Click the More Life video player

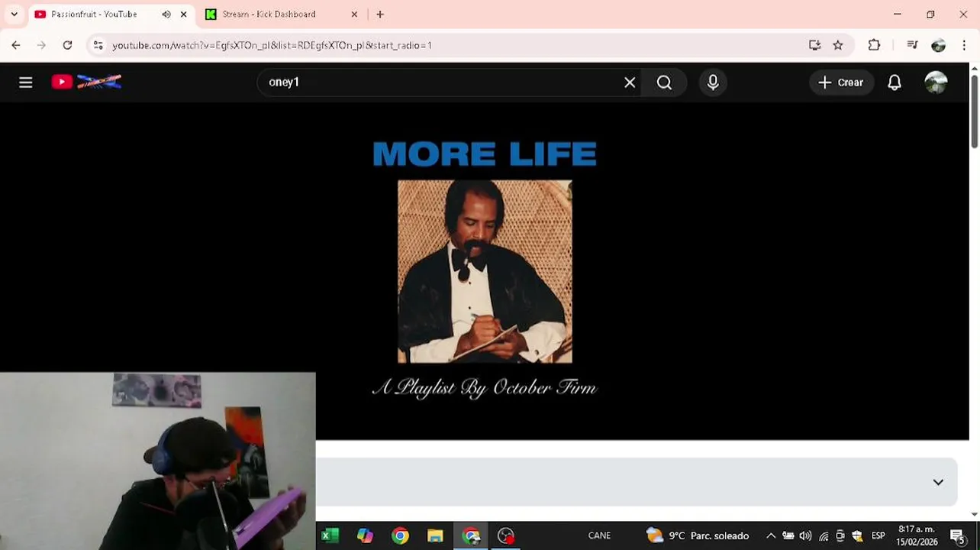coord(485,270)
